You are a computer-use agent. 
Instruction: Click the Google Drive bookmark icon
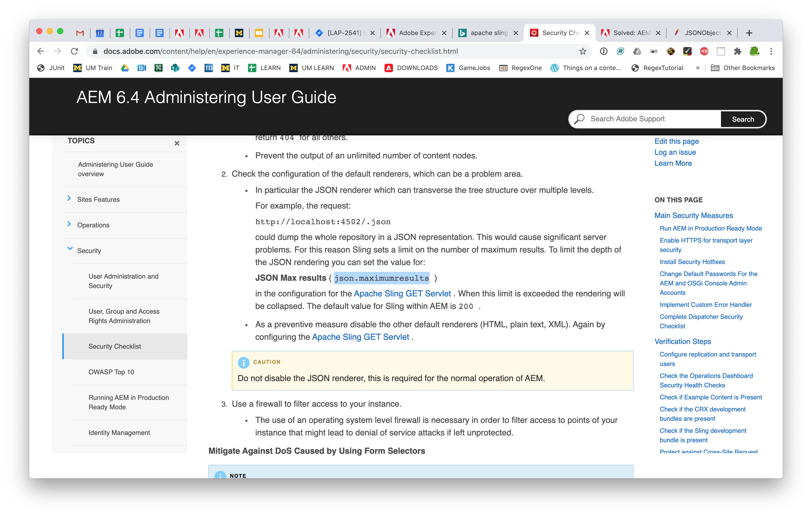125,68
